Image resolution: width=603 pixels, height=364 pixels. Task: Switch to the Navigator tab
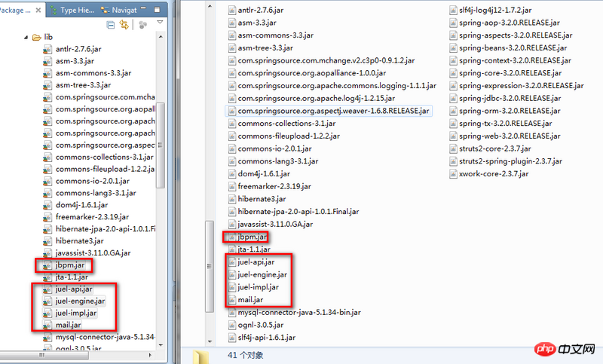click(x=119, y=10)
